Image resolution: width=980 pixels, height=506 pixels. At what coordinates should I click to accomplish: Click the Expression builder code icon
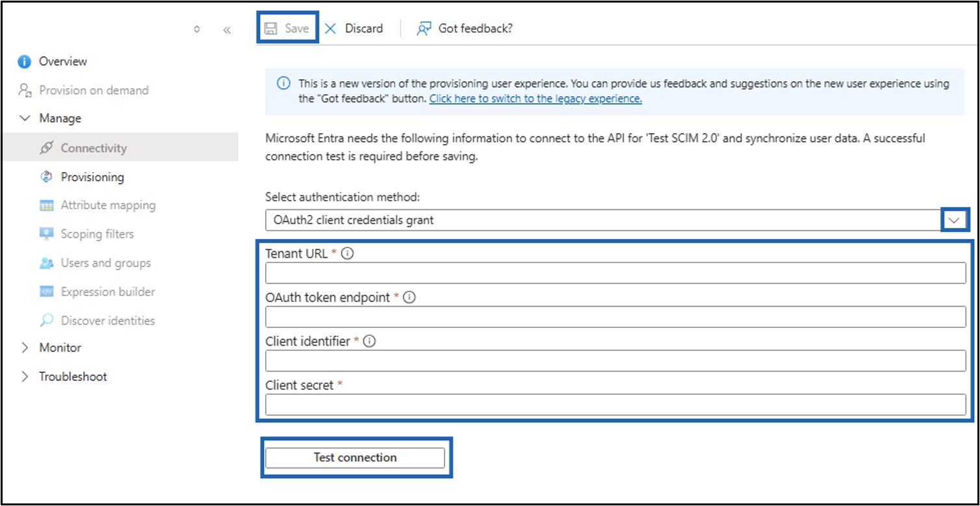[x=46, y=292]
